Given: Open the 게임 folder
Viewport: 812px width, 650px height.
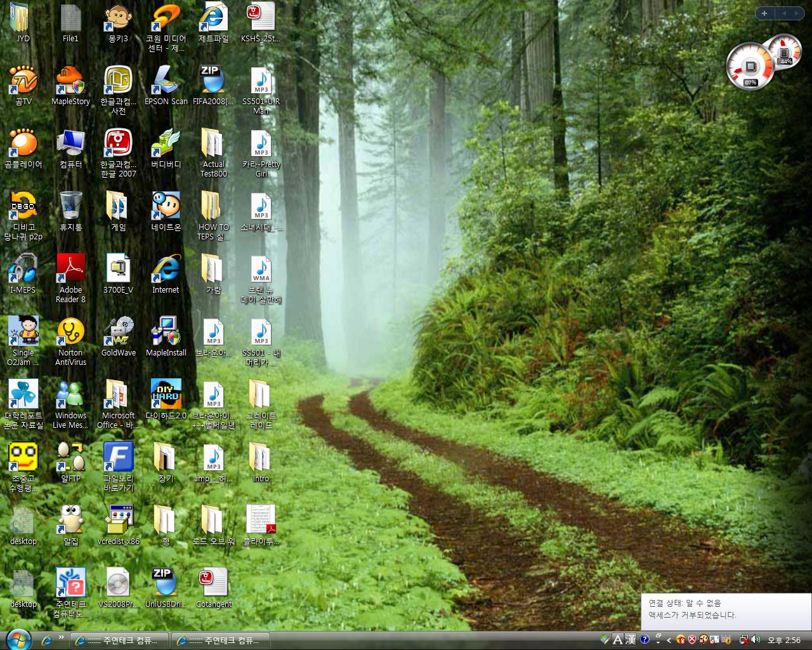Looking at the screenshot, I should [x=118, y=211].
